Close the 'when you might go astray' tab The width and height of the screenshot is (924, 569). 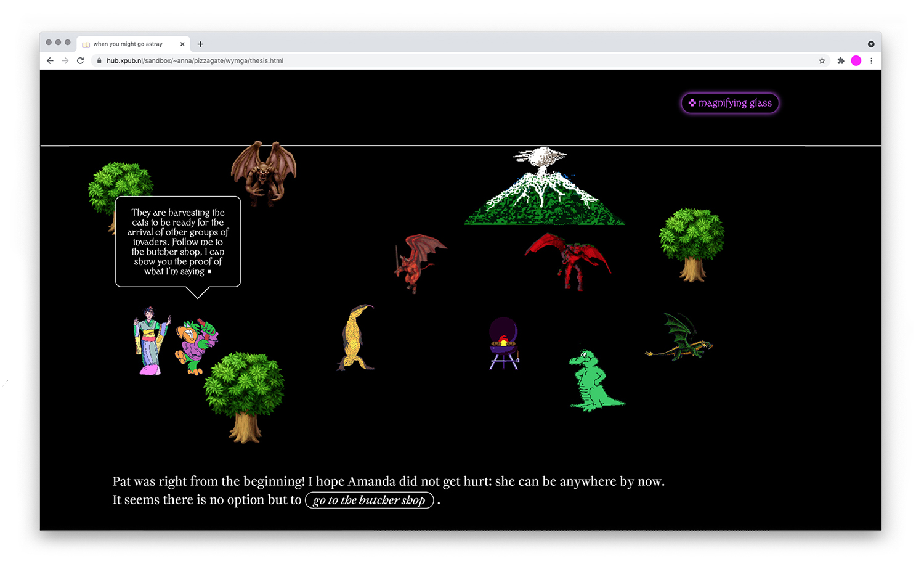pos(182,44)
